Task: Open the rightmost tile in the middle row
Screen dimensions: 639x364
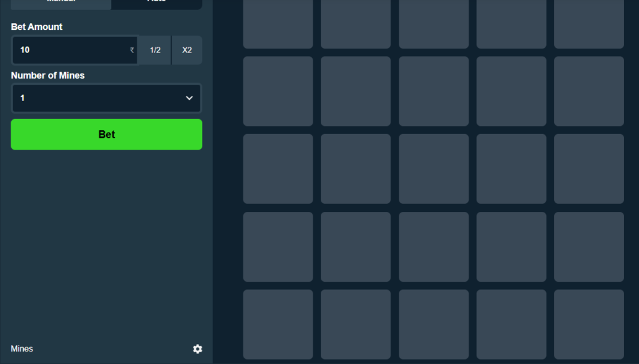Action: point(588,169)
